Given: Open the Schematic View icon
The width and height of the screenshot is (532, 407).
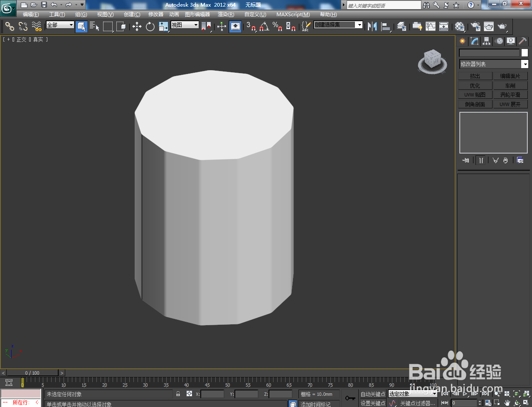Looking at the screenshot, I should click(x=444, y=27).
